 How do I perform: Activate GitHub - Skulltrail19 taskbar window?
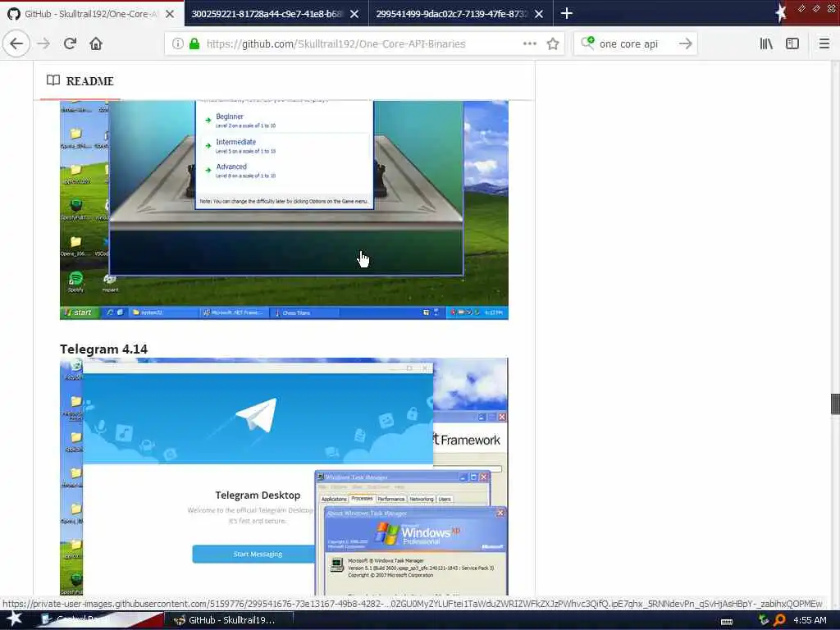click(x=228, y=620)
